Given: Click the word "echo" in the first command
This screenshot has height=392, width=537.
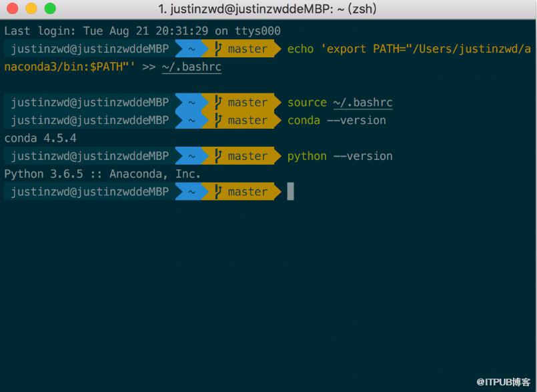Looking at the screenshot, I should pyautogui.click(x=300, y=49).
